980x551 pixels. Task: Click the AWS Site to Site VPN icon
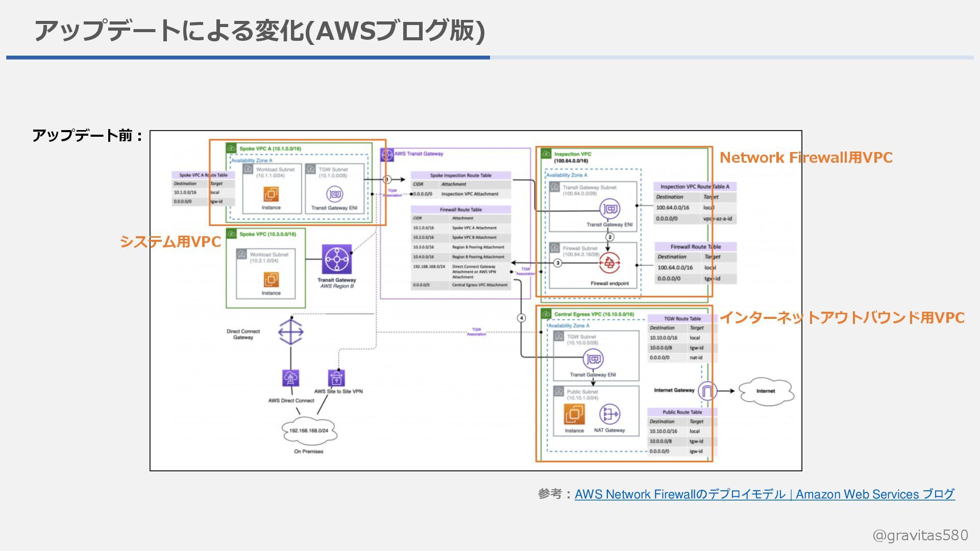[x=336, y=378]
